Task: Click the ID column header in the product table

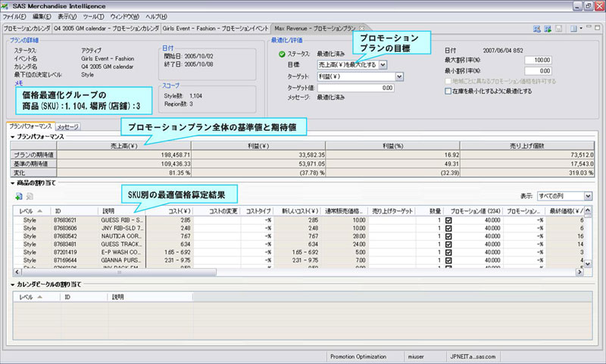Action: click(74, 211)
